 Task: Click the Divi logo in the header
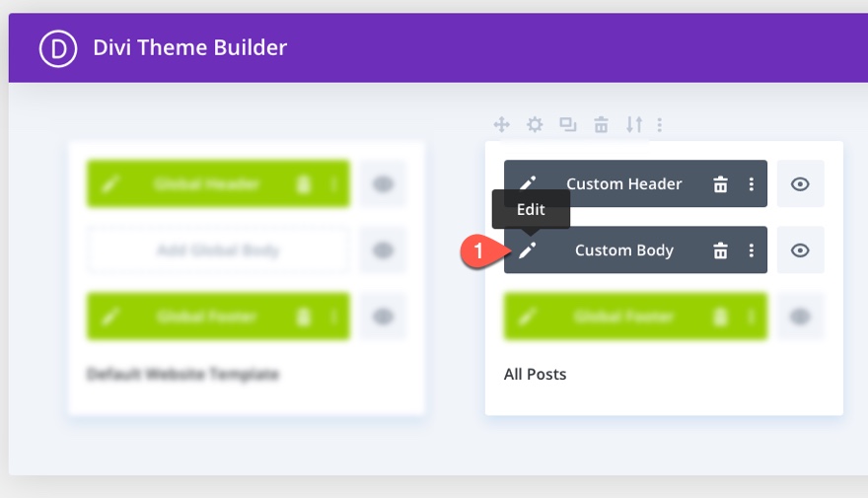58,48
